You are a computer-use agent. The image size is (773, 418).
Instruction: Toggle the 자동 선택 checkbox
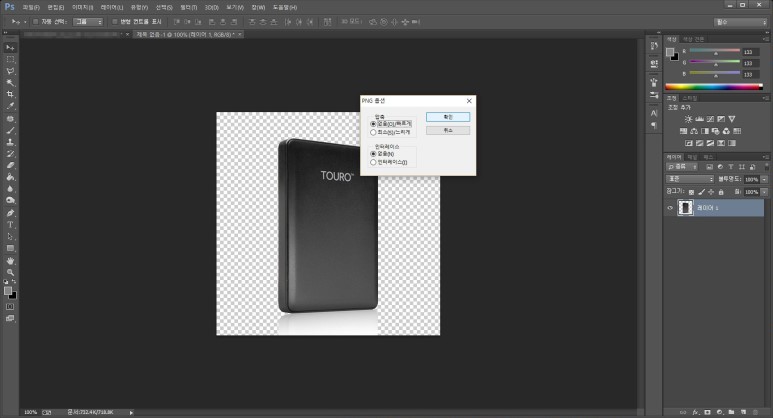tap(35, 22)
